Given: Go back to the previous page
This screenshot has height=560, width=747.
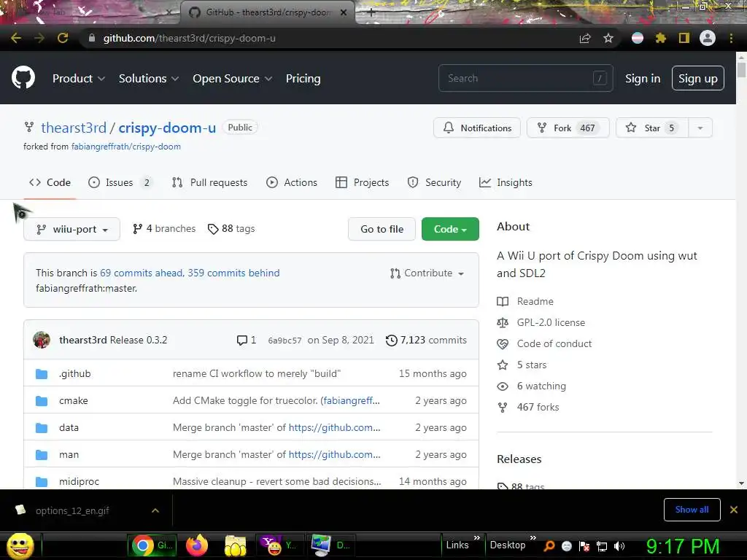Looking at the screenshot, I should click(16, 38).
